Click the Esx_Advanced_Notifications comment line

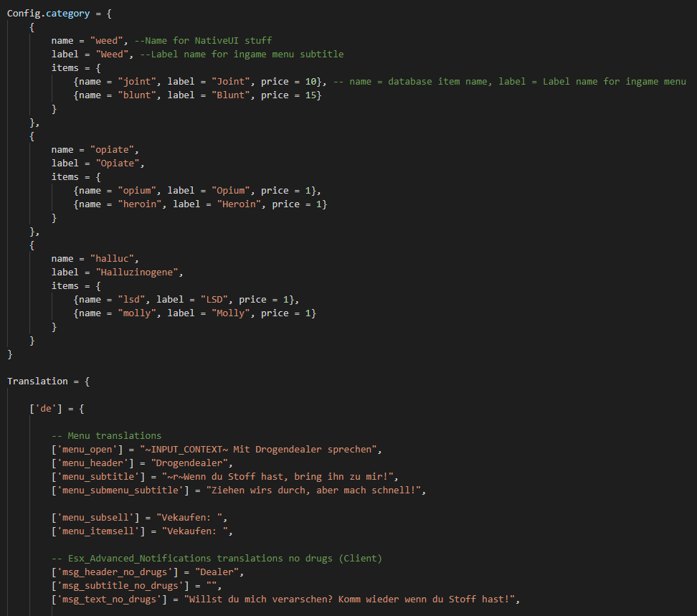217,558
